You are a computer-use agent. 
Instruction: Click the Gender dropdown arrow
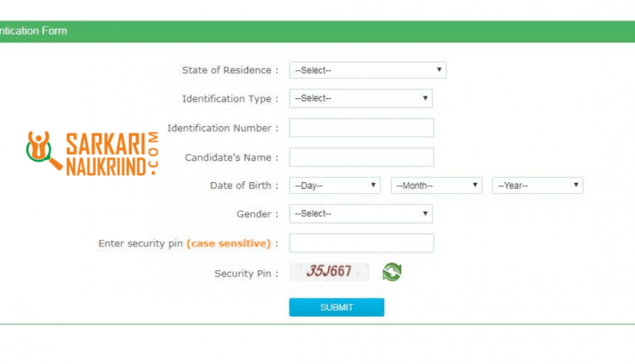425,213
